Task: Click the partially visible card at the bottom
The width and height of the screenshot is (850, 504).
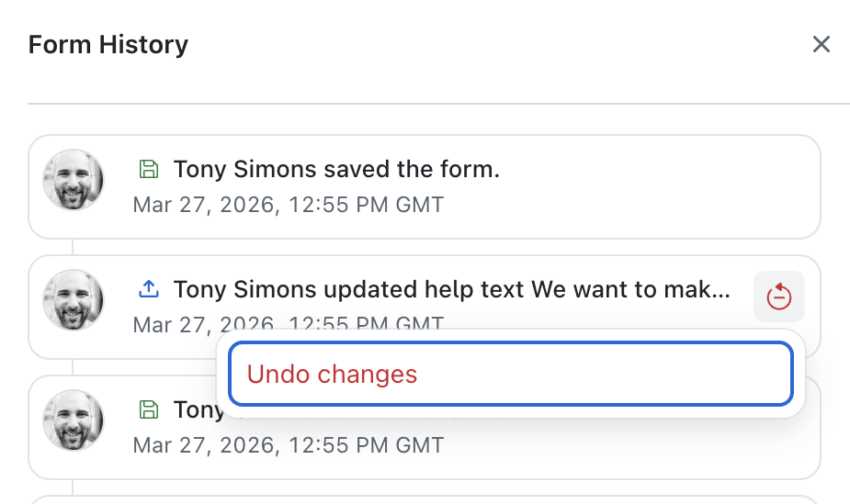Action: 424,499
